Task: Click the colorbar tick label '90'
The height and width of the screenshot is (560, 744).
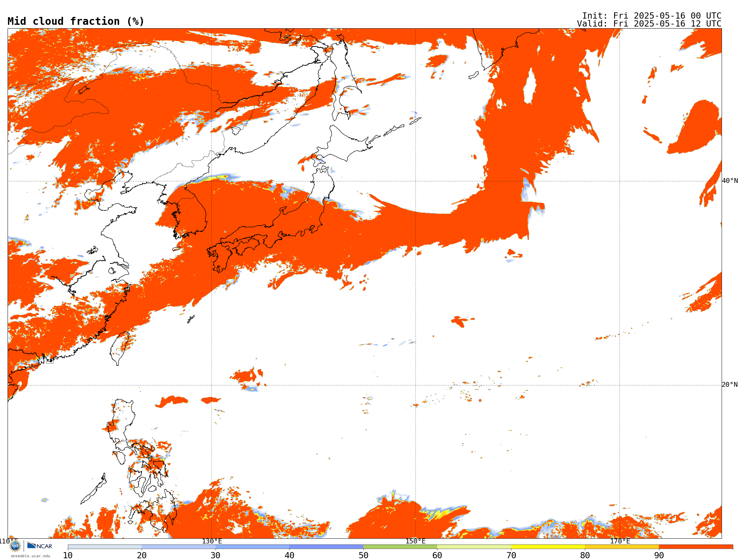Action: 659,555
